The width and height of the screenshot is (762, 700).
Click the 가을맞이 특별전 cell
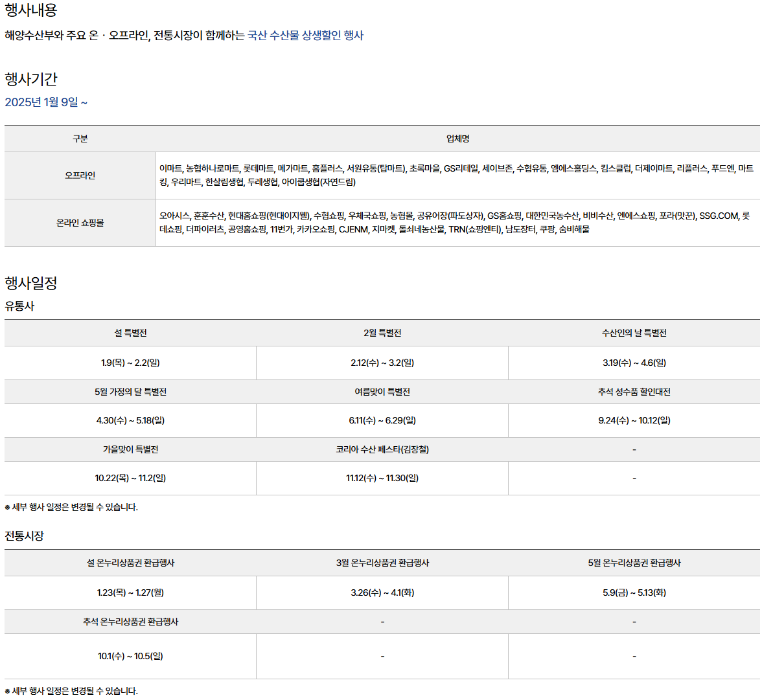tap(130, 449)
